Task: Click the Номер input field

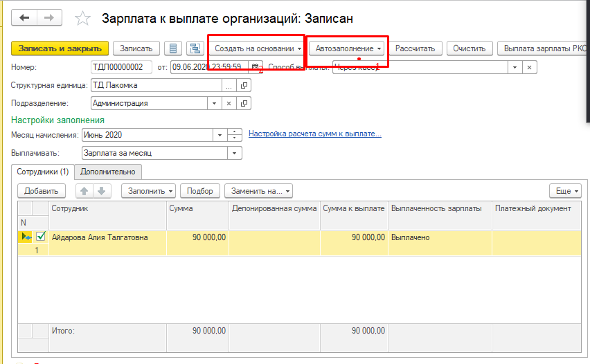Action: [121, 67]
